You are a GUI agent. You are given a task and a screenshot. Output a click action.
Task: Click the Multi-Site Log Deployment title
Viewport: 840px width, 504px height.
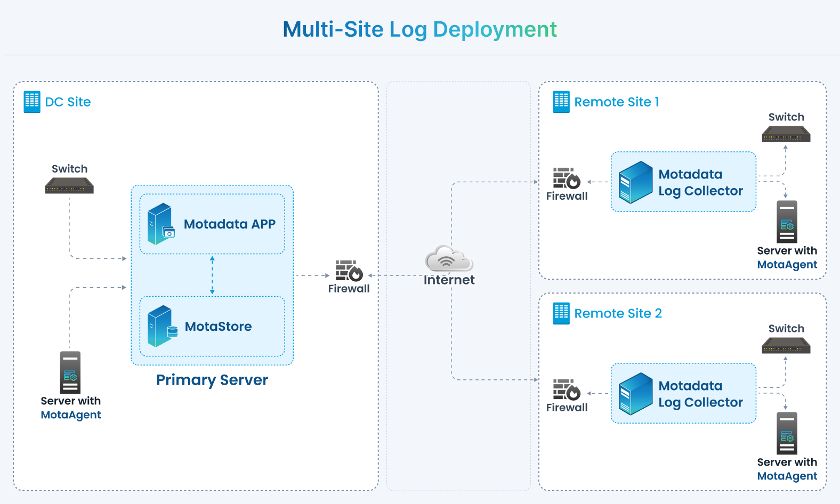click(x=420, y=29)
